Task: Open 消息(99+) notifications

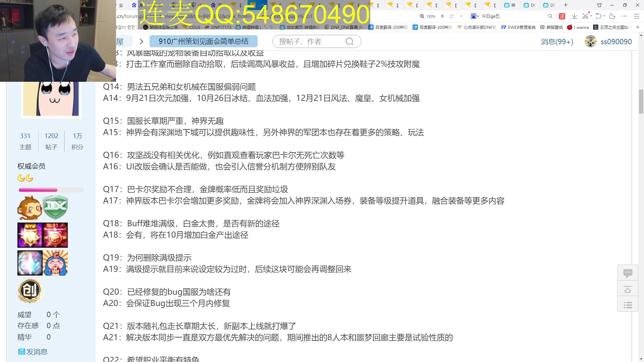Action: pyautogui.click(x=557, y=42)
